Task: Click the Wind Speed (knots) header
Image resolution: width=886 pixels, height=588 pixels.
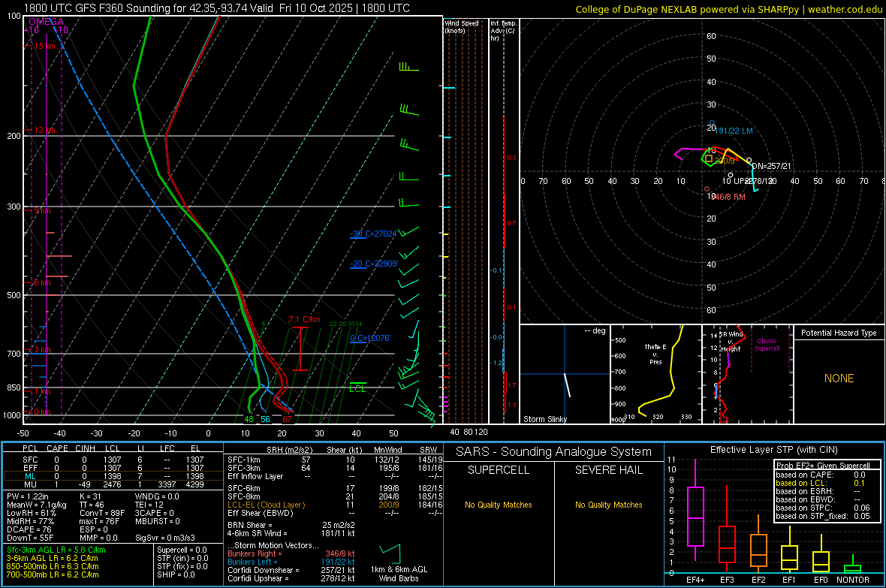Action: 462,27
